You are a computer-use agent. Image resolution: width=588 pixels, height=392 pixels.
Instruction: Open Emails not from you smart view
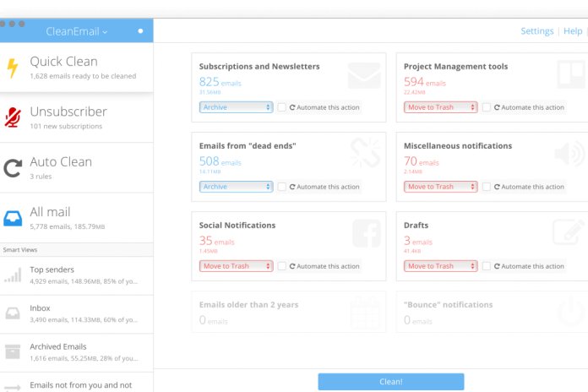click(77, 383)
